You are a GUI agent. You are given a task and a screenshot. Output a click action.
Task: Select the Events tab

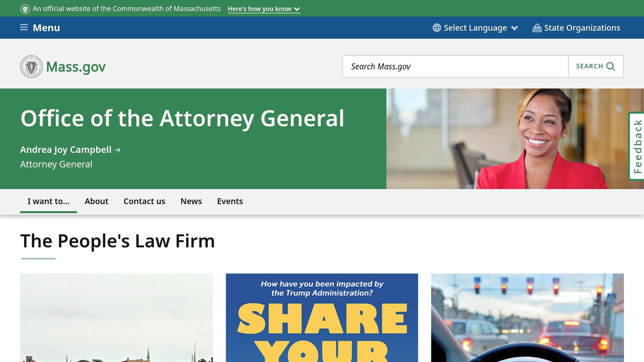(230, 201)
